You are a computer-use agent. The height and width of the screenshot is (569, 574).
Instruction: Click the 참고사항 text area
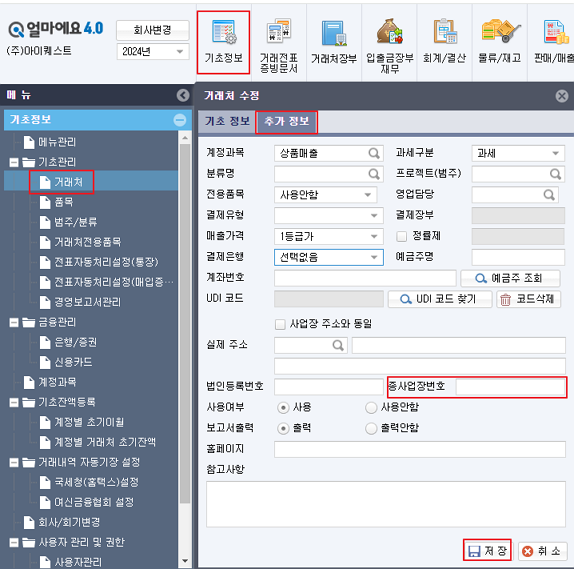coord(386,504)
